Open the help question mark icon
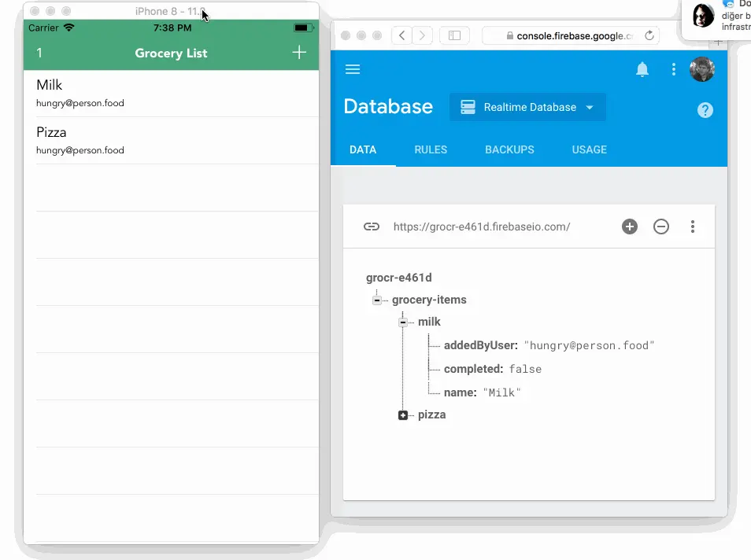Screen dimensions: 751x560 [705, 110]
